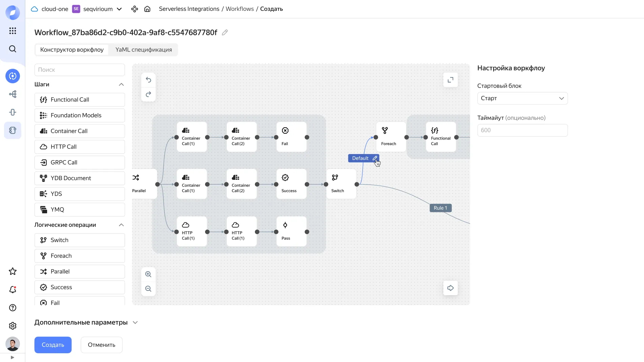This screenshot has height=362, width=644.
Task: Zoom out on the workflow canvas
Action: click(x=148, y=289)
